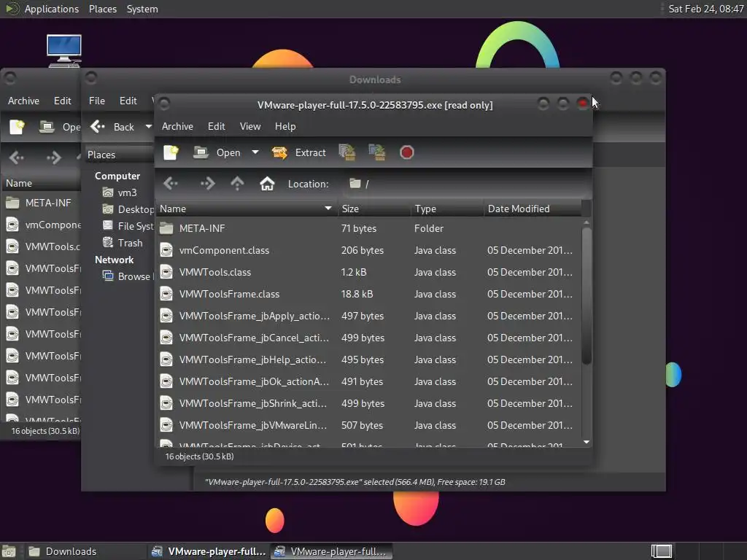
Task: Click scrollbar down arrow in file list
Action: pyautogui.click(x=587, y=442)
